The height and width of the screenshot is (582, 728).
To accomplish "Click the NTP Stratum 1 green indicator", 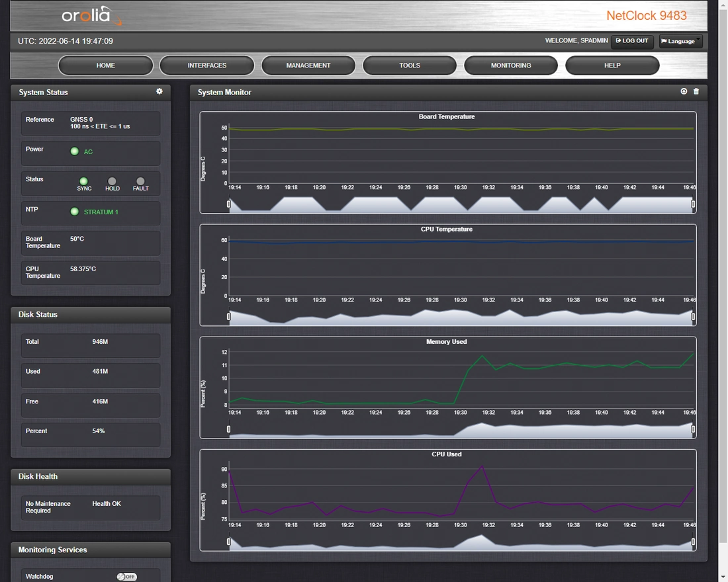I will [x=74, y=212].
